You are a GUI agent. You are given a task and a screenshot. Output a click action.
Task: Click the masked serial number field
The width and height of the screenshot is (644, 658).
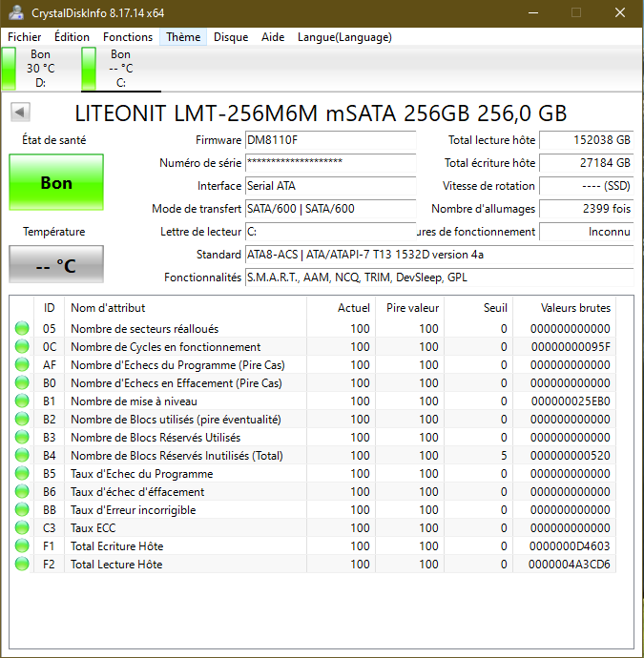[x=330, y=163]
